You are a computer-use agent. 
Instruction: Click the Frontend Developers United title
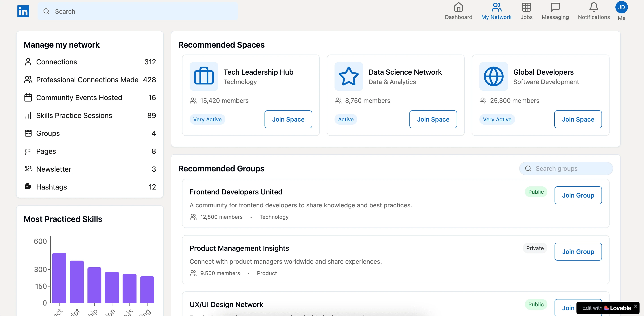click(x=236, y=192)
